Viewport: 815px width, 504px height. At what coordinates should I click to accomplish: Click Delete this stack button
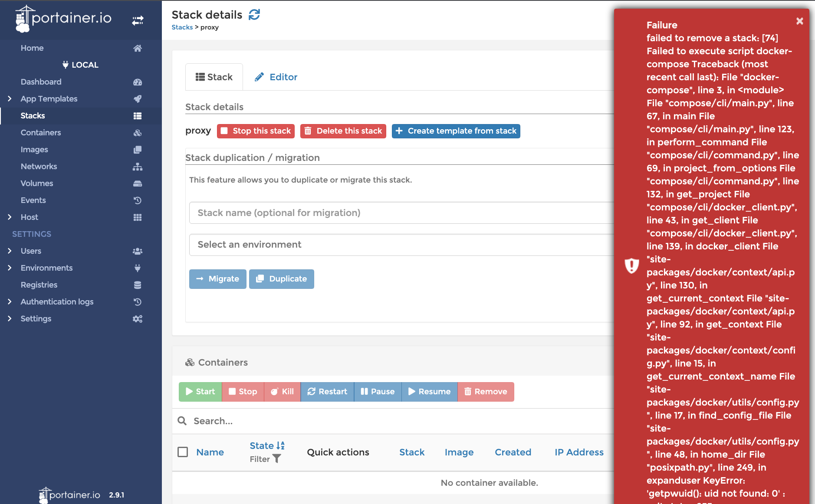[x=343, y=131]
